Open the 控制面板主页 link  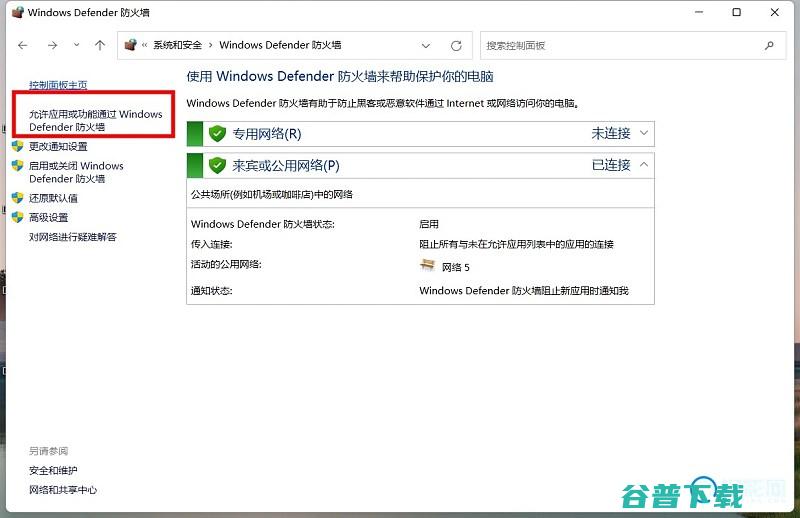click(58, 85)
